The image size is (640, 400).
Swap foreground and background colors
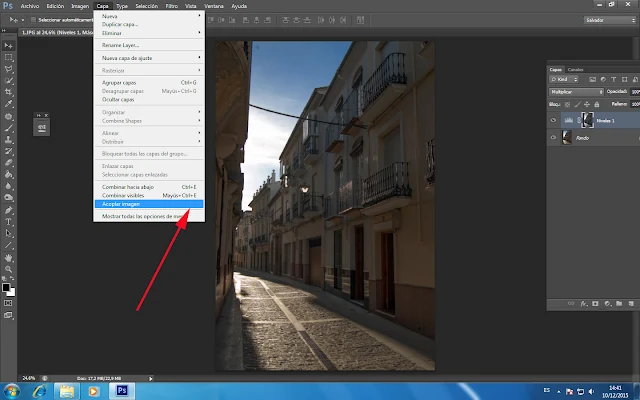pyautogui.click(x=12, y=279)
